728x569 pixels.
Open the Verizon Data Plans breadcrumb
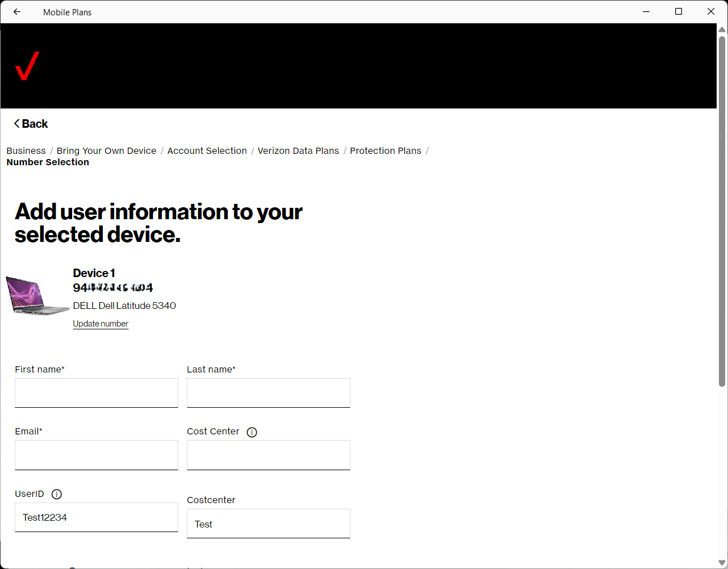point(298,150)
